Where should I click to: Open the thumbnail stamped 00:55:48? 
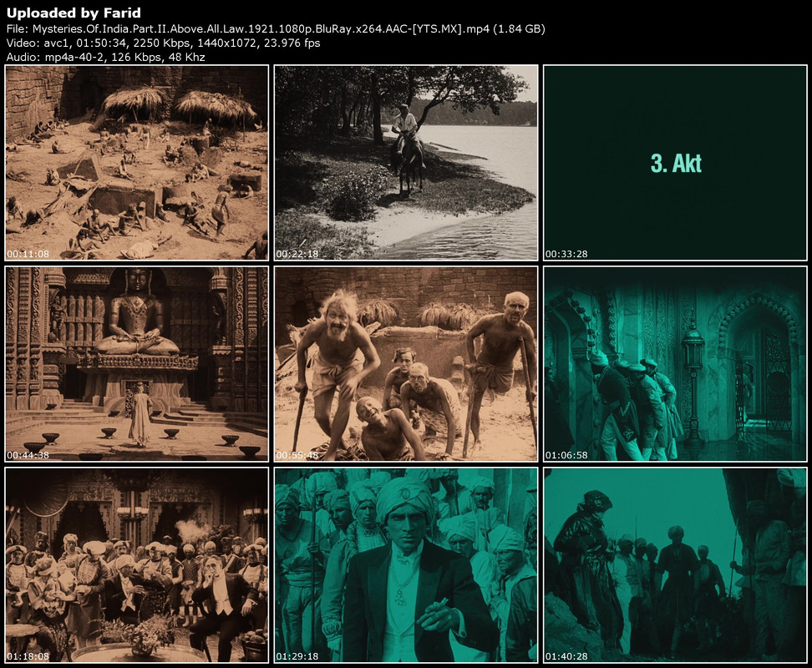(406, 364)
